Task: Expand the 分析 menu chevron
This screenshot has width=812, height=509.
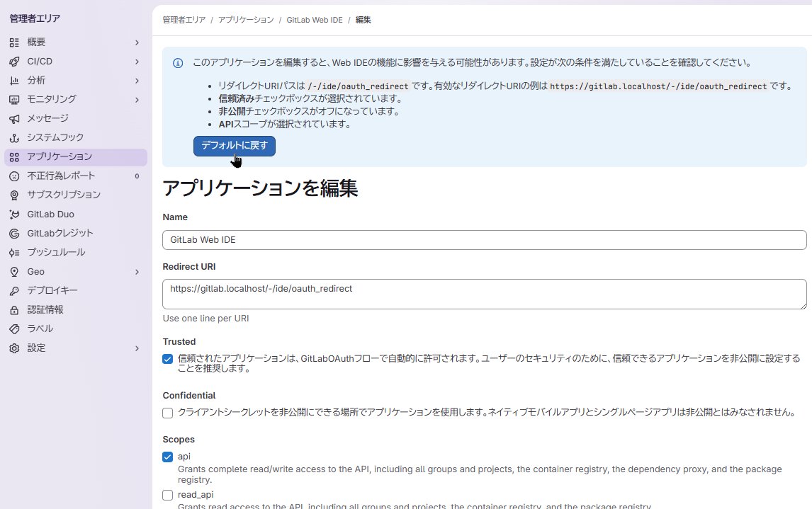Action: (137, 81)
